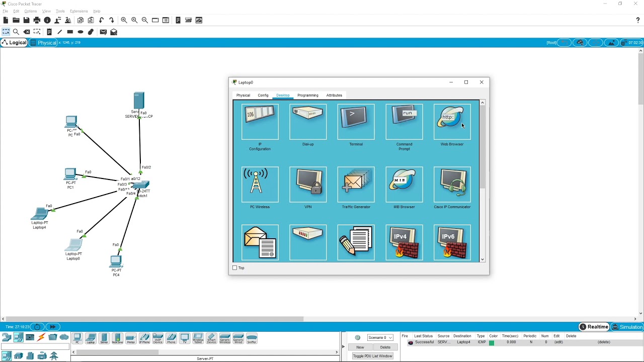The height and width of the screenshot is (362, 644).
Task: Click Laptop4 device in workspace
Action: [39, 214]
